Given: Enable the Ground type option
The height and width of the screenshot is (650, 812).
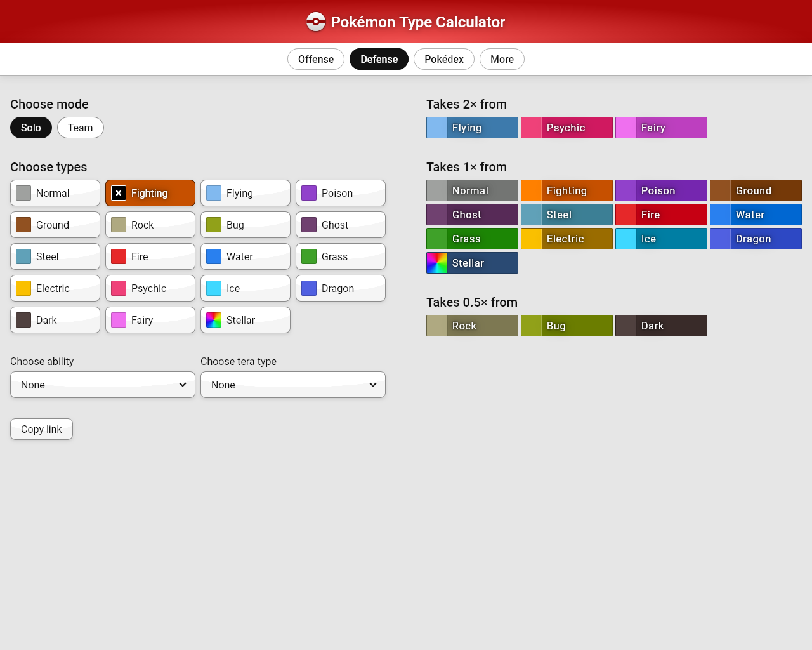Looking at the screenshot, I should 55,225.
